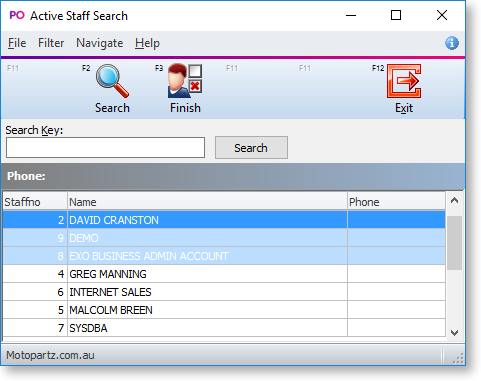Select the DEMO staff row

224,238
